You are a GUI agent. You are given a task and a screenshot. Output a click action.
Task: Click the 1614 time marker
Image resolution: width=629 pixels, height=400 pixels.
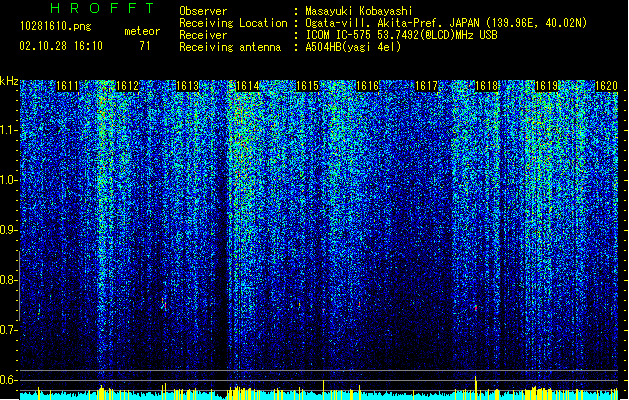coord(248,85)
